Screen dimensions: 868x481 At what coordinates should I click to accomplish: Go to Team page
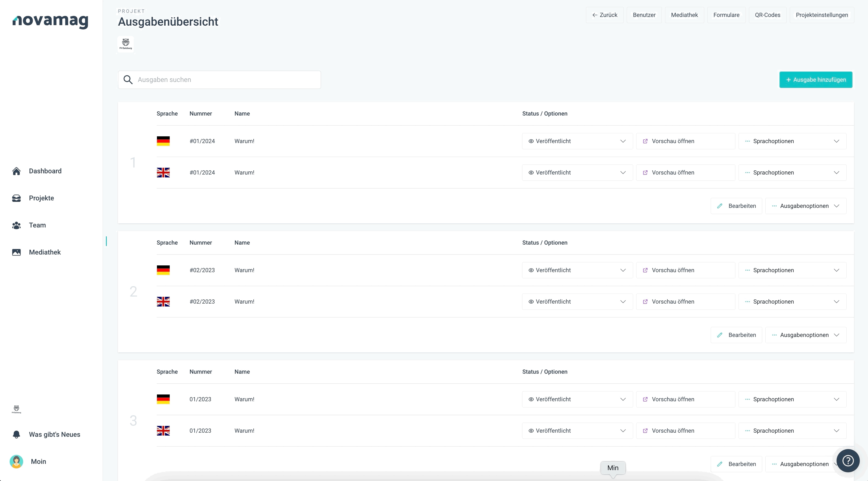pyautogui.click(x=29, y=225)
